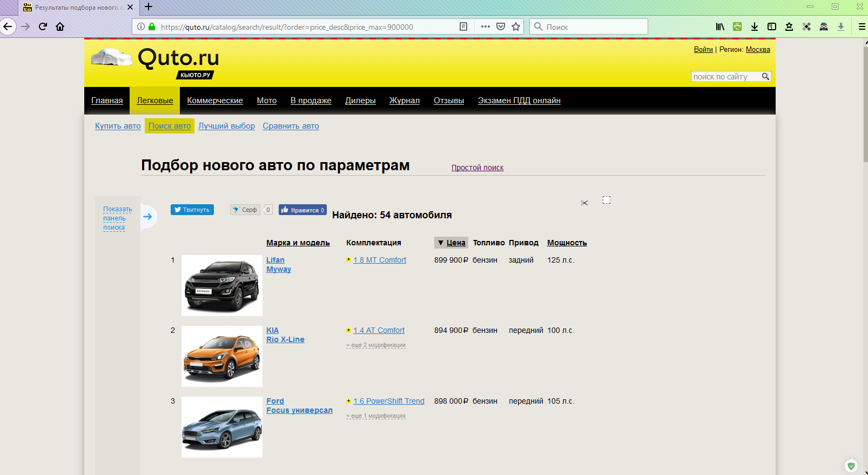Image resolution: width=868 pixels, height=475 pixels.
Task: Open the Library bookmarks icon
Action: tap(720, 26)
